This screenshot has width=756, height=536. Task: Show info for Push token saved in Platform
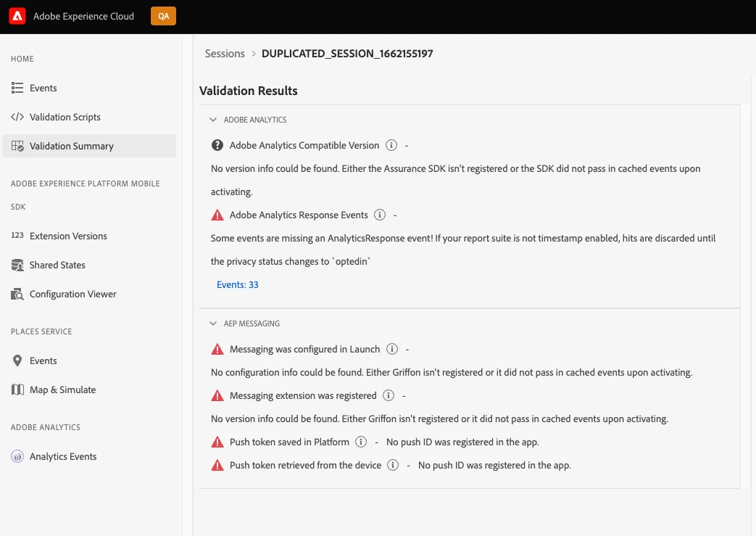[361, 442]
